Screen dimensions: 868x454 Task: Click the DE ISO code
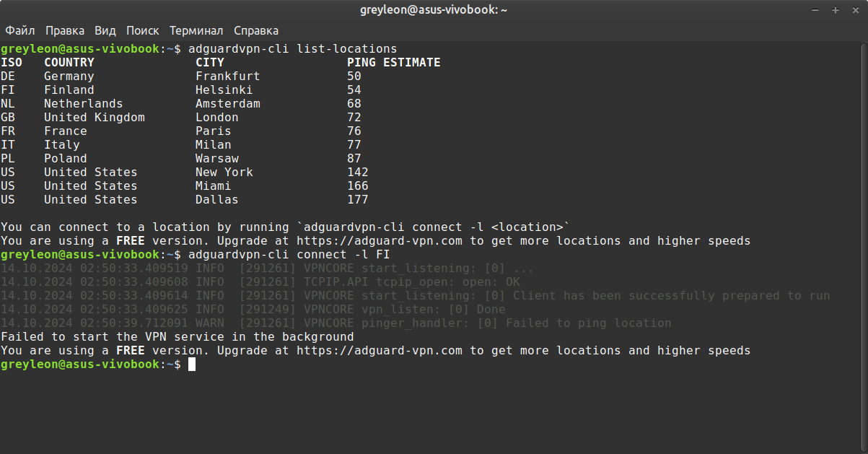[x=8, y=77]
